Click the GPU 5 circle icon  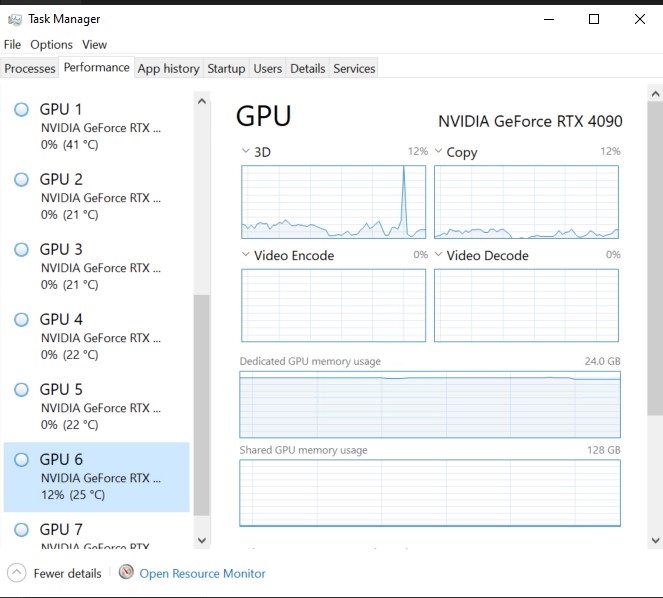(21, 390)
